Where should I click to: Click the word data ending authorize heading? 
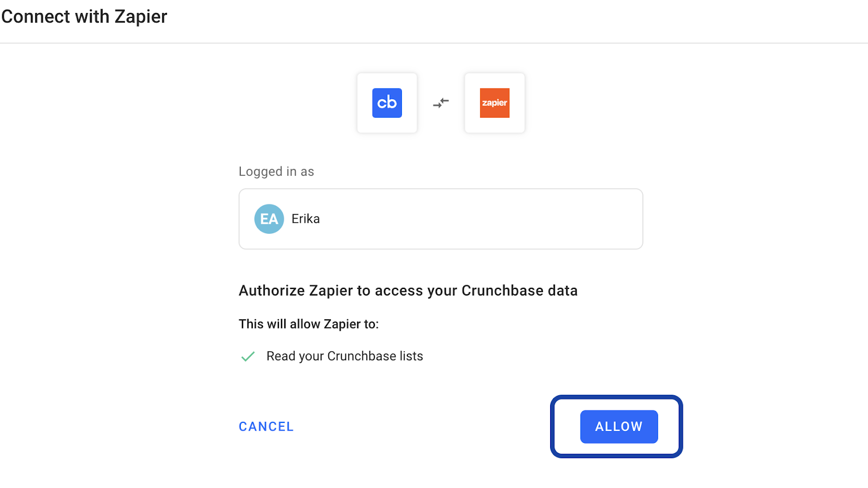(x=563, y=291)
